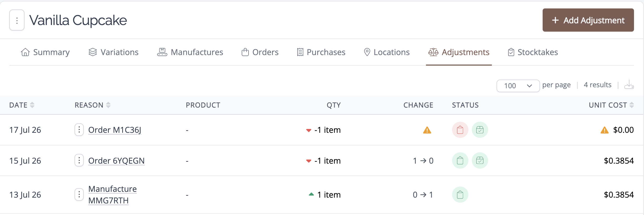Click the warning icon in Change column
The width and height of the screenshot is (644, 215).
(x=427, y=130)
